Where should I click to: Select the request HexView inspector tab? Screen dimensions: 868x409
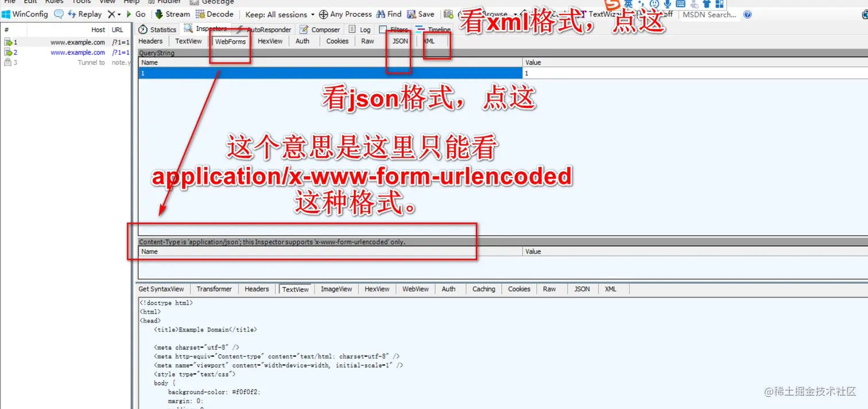tap(270, 41)
